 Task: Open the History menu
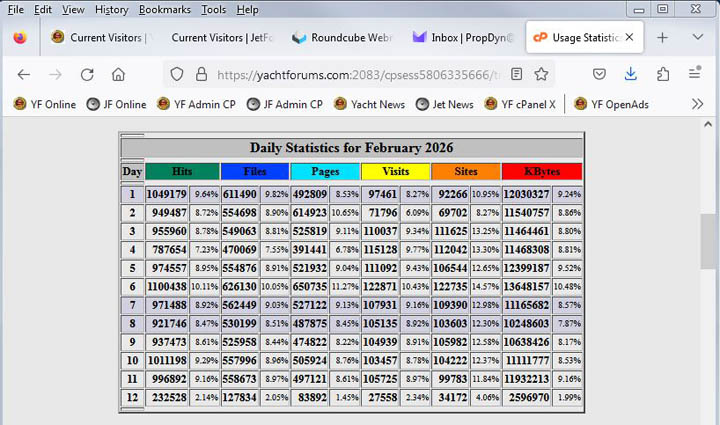tap(111, 9)
